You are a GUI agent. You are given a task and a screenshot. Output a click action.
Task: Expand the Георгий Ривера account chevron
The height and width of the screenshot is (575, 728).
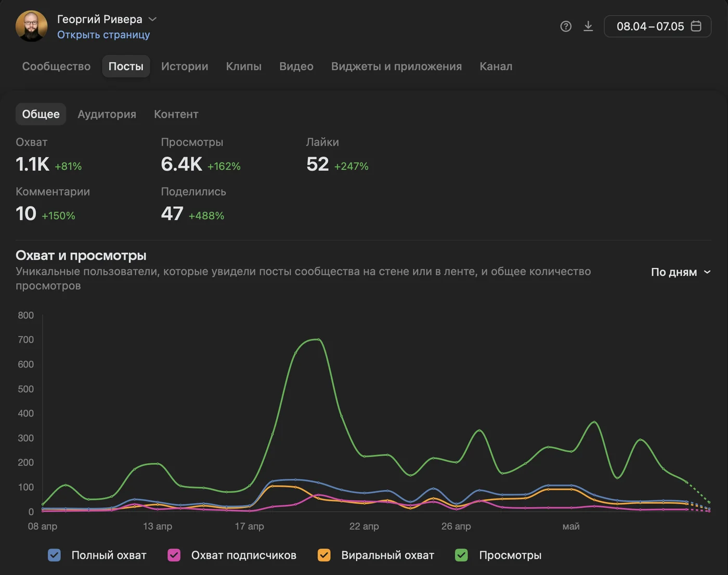click(152, 19)
